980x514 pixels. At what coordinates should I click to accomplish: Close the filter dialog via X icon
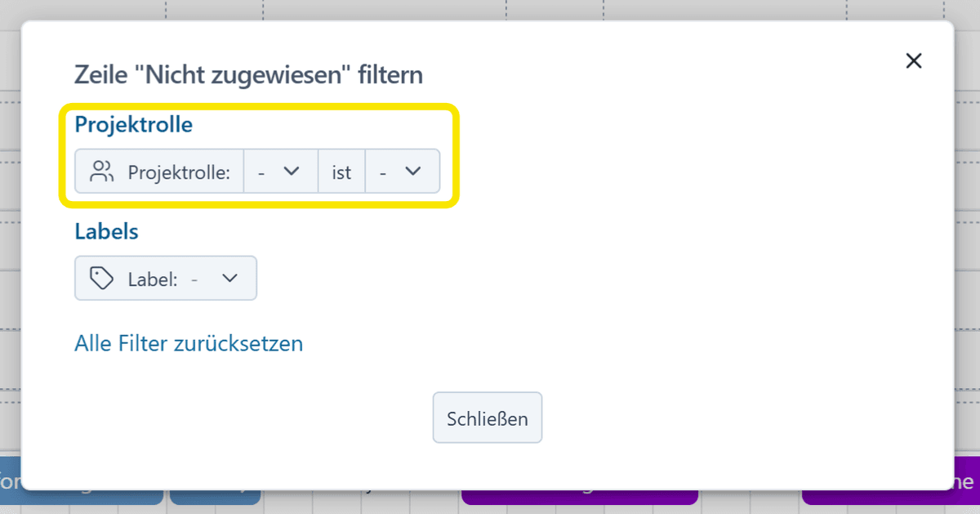[x=914, y=61]
